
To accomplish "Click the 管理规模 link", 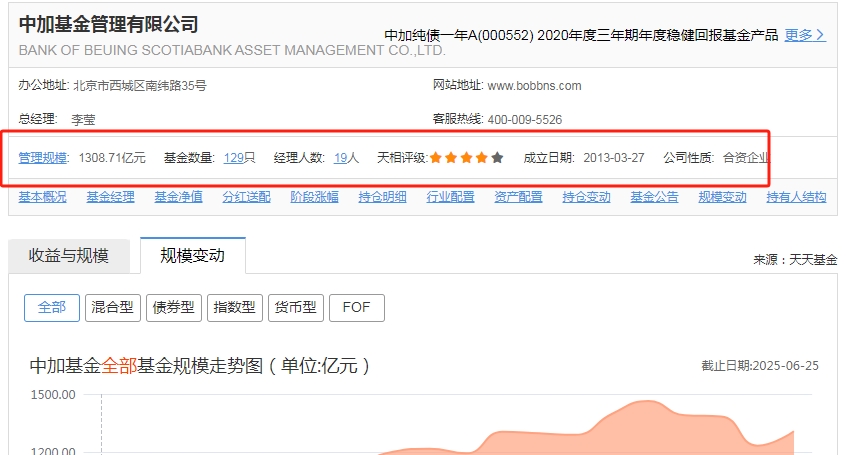I will (42, 158).
